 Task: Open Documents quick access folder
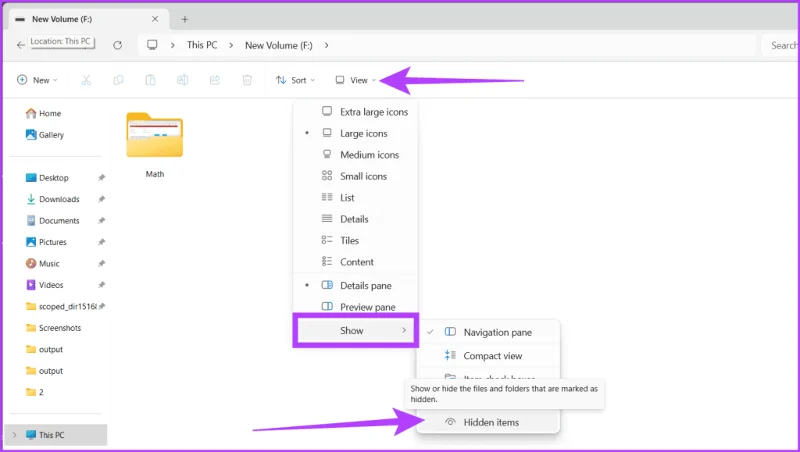tap(53, 220)
